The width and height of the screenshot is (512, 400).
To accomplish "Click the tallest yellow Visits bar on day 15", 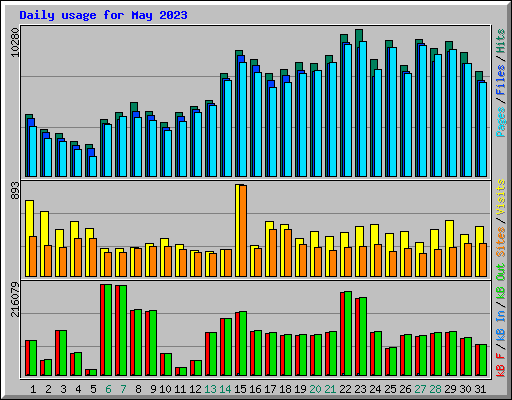I will 237,230.
